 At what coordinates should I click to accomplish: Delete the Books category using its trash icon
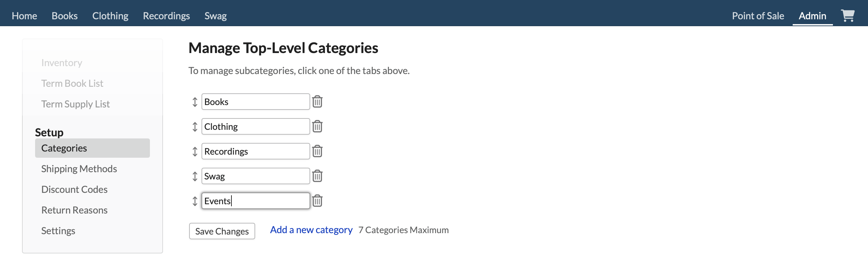(x=317, y=101)
